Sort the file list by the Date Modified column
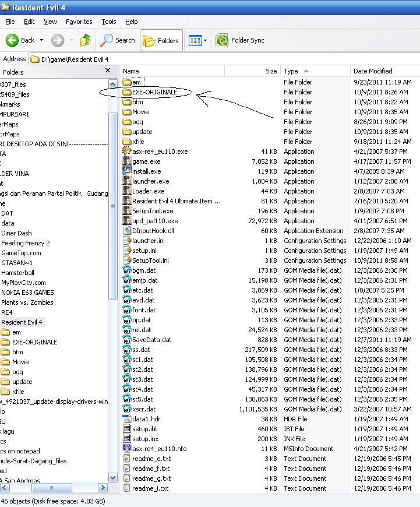The image size is (420, 507). coord(385,71)
